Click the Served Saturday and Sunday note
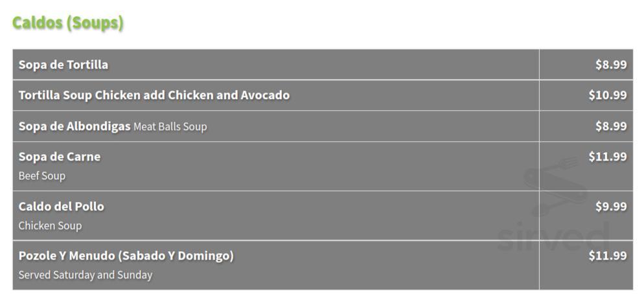This screenshot has width=644, height=294. 86,275
